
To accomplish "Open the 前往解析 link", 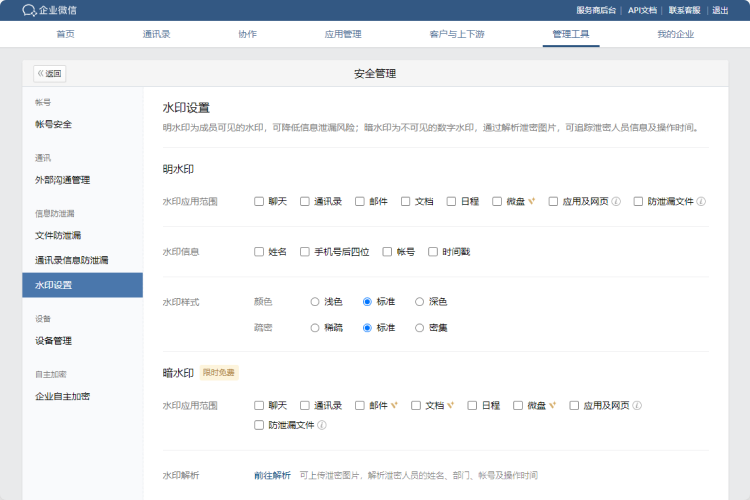I will [272, 475].
